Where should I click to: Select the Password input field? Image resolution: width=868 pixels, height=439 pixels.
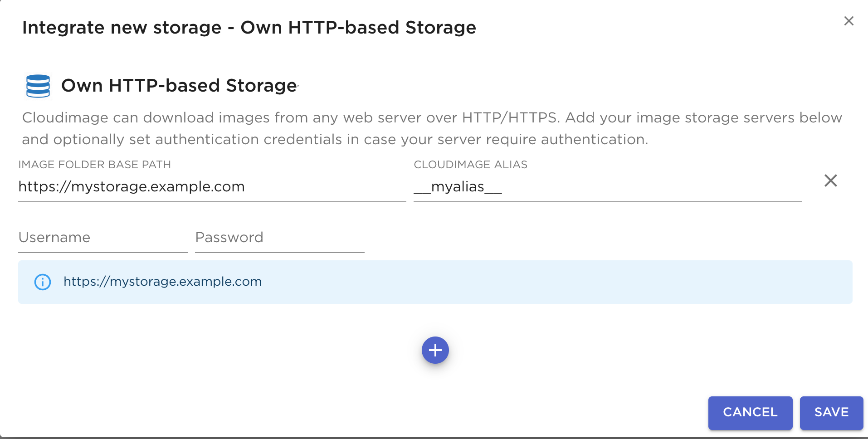[279, 238]
